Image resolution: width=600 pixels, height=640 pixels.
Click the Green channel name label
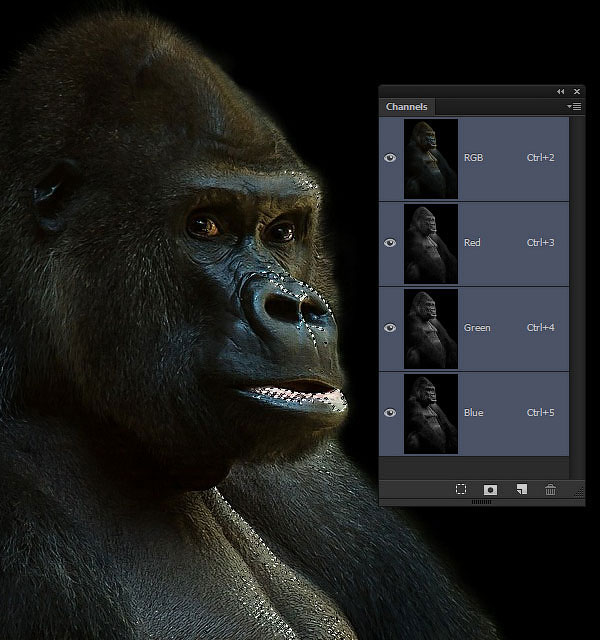477,328
